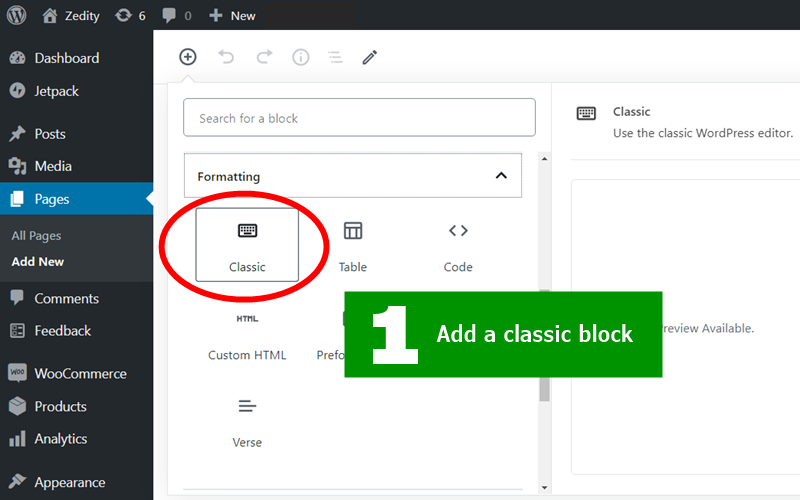
Task: Click the WordPress logo in admin bar
Action: 16,15
